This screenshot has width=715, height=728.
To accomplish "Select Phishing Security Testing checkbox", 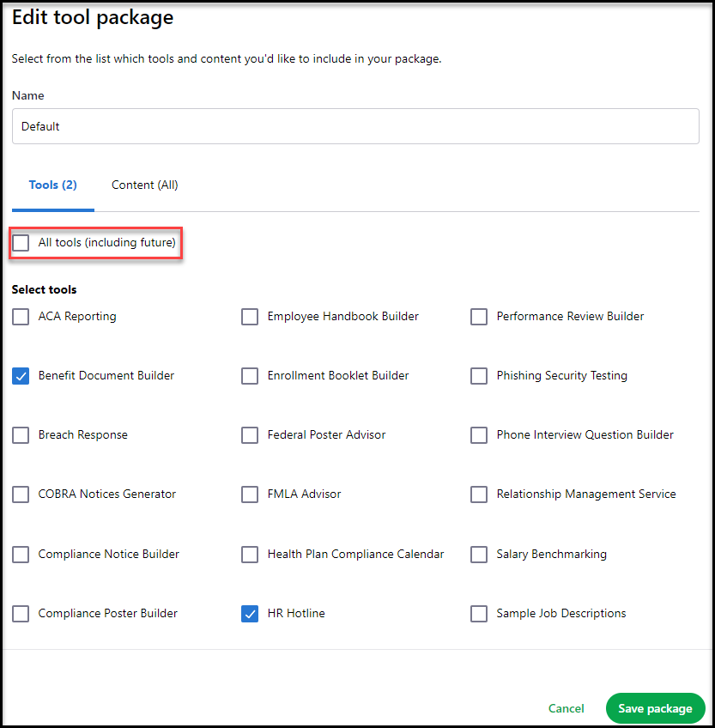I will coord(479,376).
